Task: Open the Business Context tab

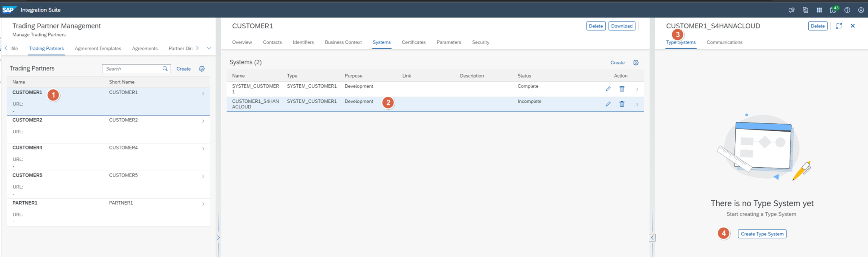Action: 343,42
